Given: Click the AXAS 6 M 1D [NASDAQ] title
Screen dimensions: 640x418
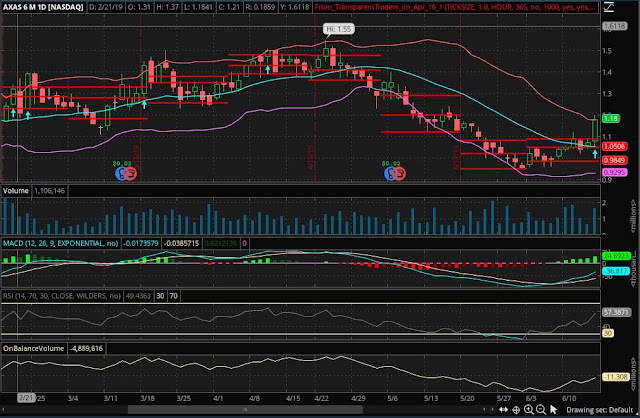Looking at the screenshot, I should pos(43,7).
